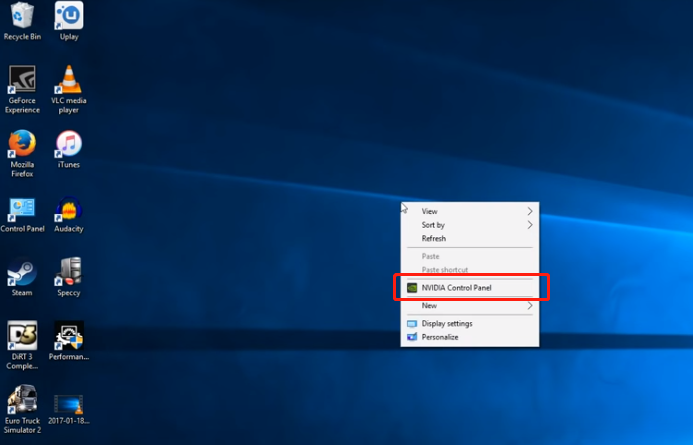The width and height of the screenshot is (693, 445).
Task: Open the New submenu
Action: pyautogui.click(x=470, y=306)
